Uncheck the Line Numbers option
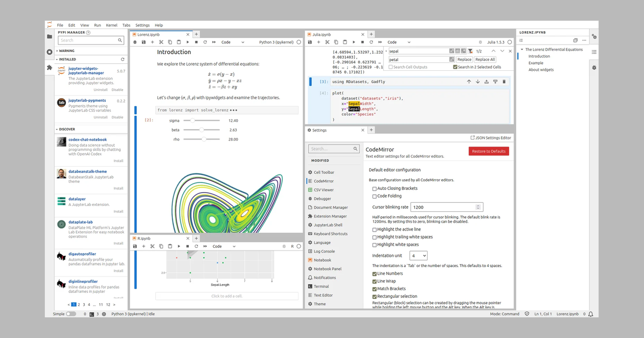This screenshot has width=644, height=338. point(375,274)
